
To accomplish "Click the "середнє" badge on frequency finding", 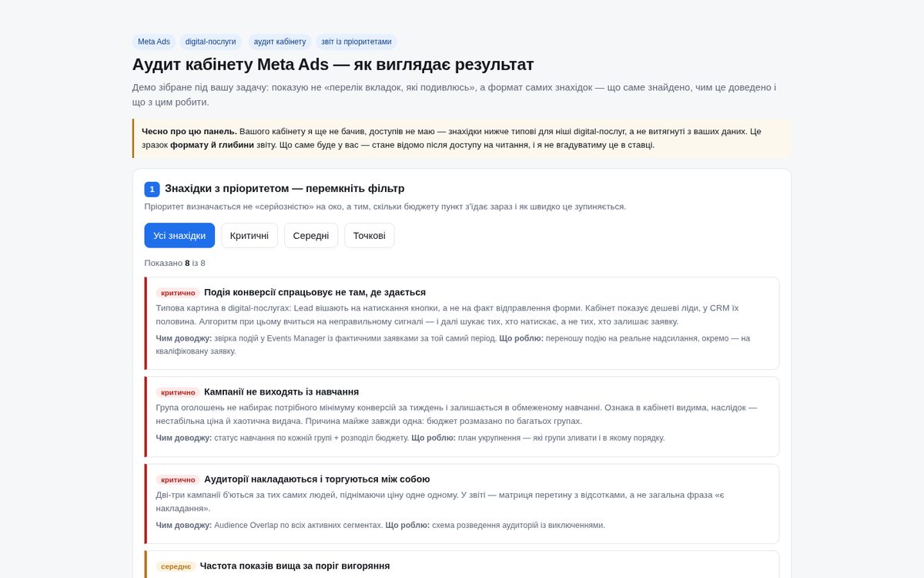I will [176, 566].
